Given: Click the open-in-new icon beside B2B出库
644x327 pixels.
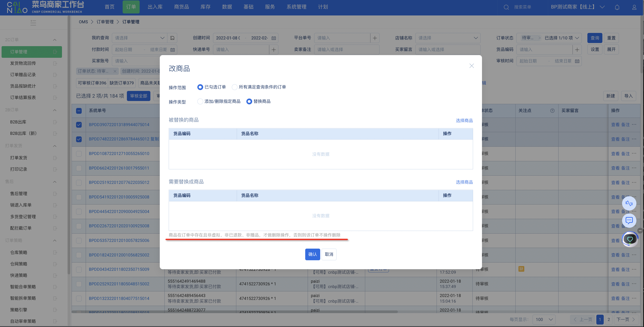Looking at the screenshot, I should point(55,122).
